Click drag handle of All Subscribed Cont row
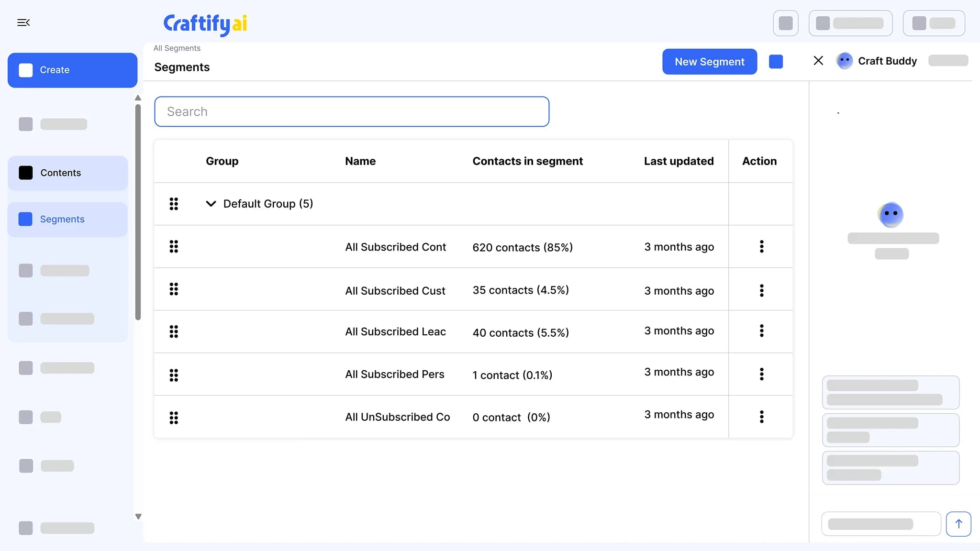 coord(174,246)
